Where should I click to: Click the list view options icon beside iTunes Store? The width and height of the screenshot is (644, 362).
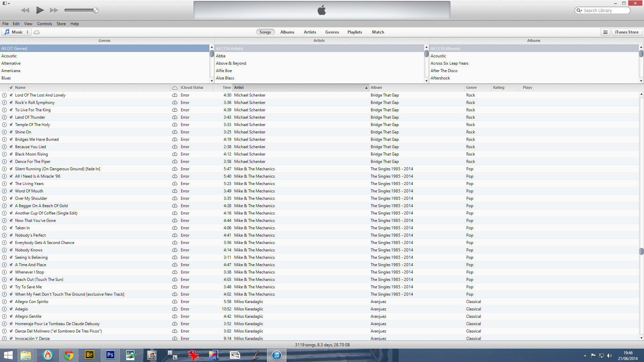point(605,32)
